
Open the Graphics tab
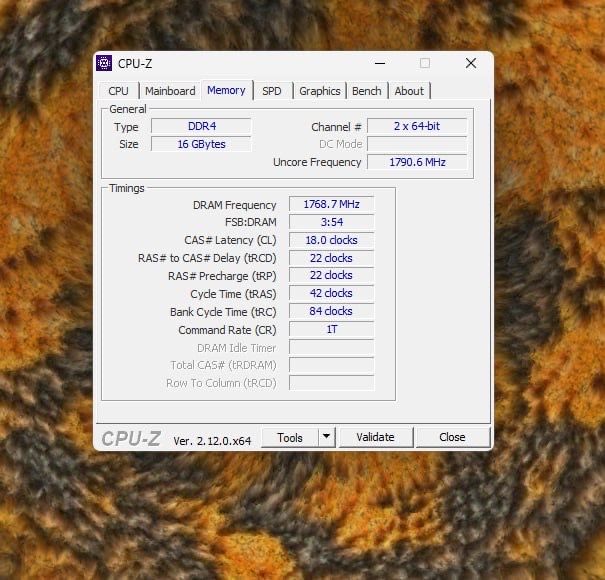[320, 91]
